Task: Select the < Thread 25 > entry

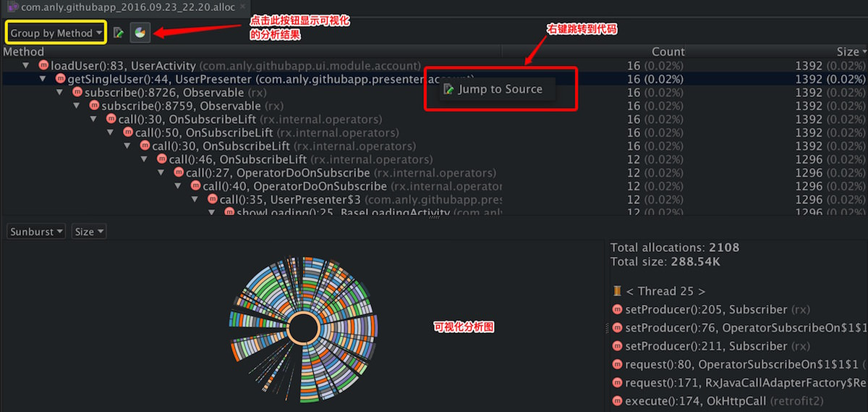Action: click(665, 291)
